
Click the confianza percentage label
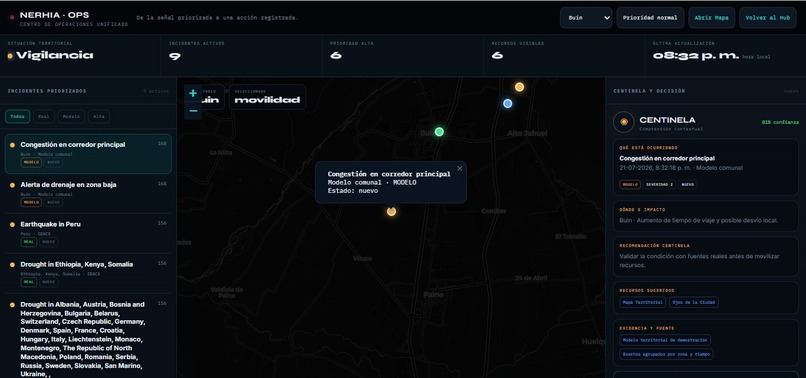780,122
